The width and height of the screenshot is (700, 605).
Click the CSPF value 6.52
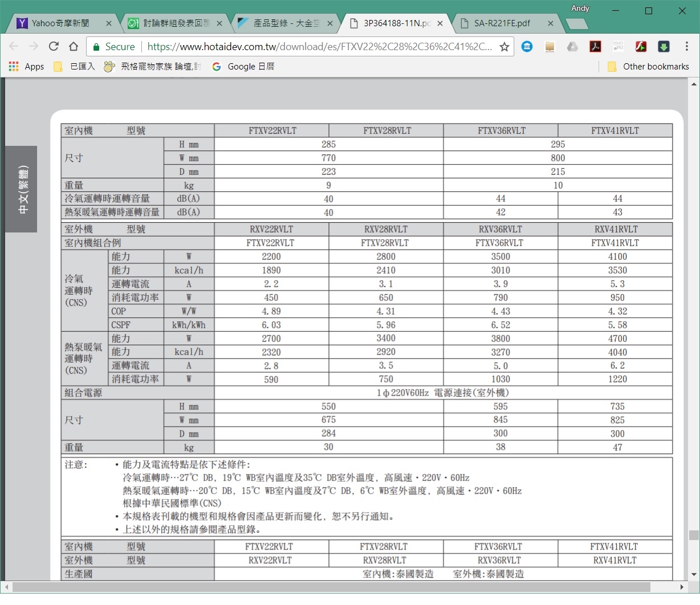(x=500, y=325)
